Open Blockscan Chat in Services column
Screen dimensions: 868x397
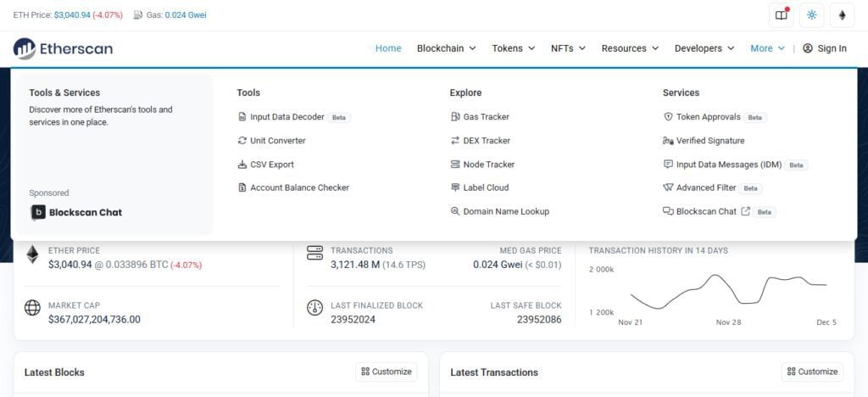[x=706, y=211]
